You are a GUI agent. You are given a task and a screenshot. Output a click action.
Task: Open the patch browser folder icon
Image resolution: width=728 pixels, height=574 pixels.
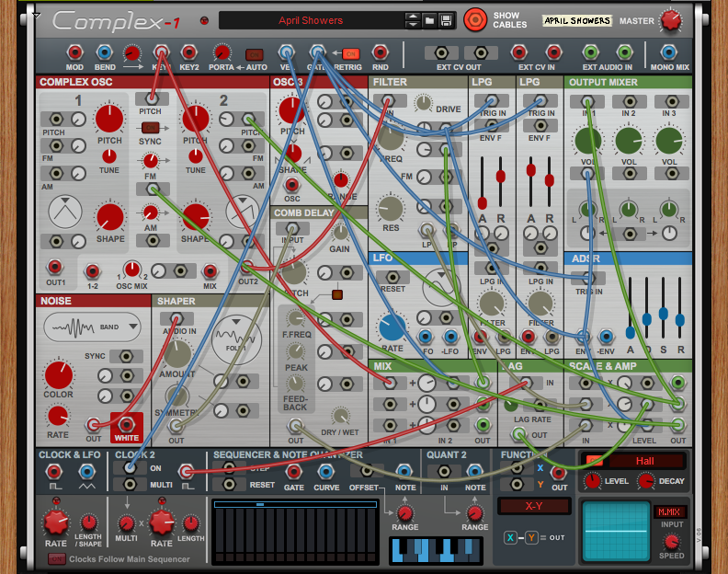pyautogui.click(x=429, y=20)
